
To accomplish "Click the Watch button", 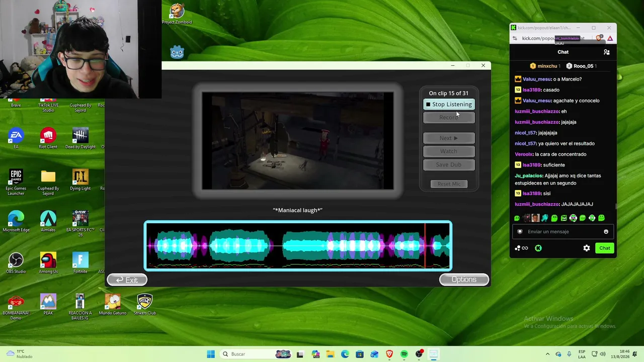I will tap(449, 151).
